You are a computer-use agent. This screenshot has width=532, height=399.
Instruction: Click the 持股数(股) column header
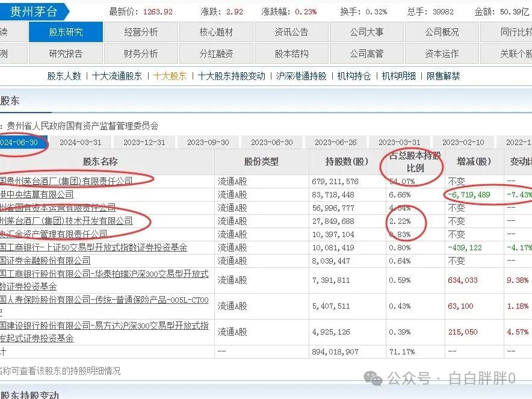[347, 161]
